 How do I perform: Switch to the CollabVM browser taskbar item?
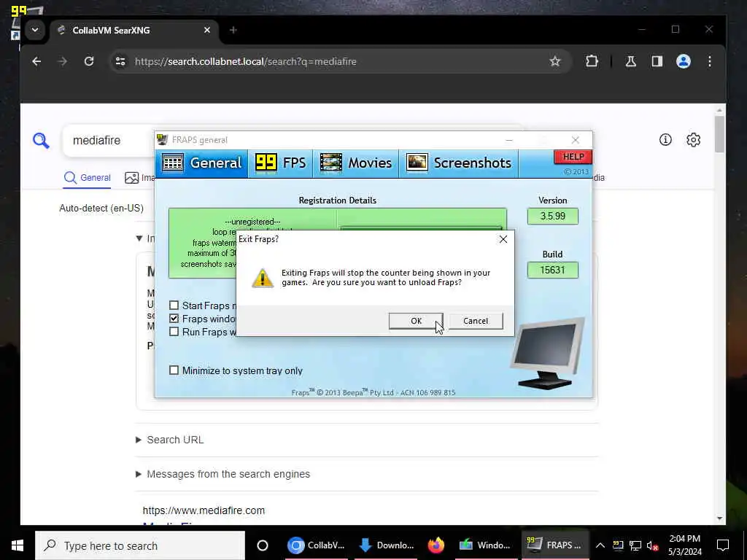317,545
